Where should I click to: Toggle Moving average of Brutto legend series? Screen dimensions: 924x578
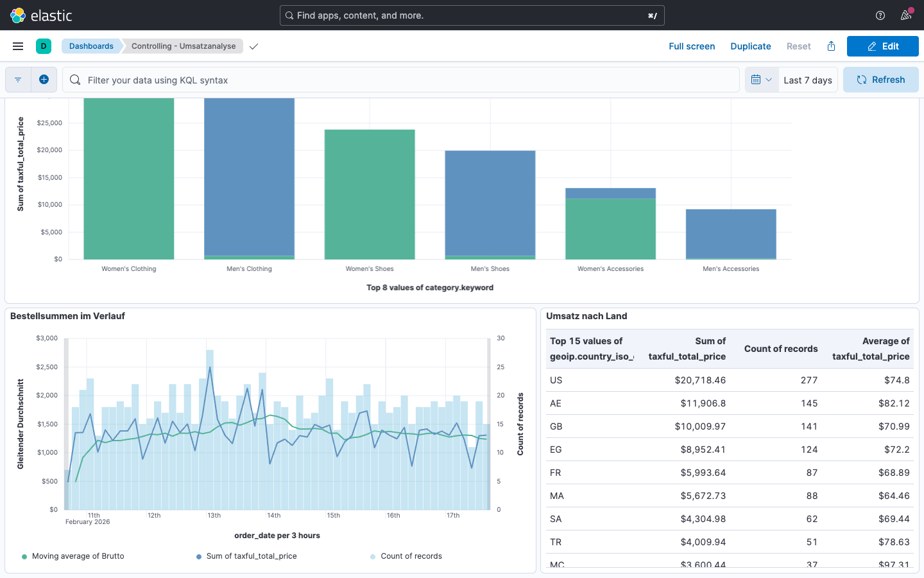[78, 556]
